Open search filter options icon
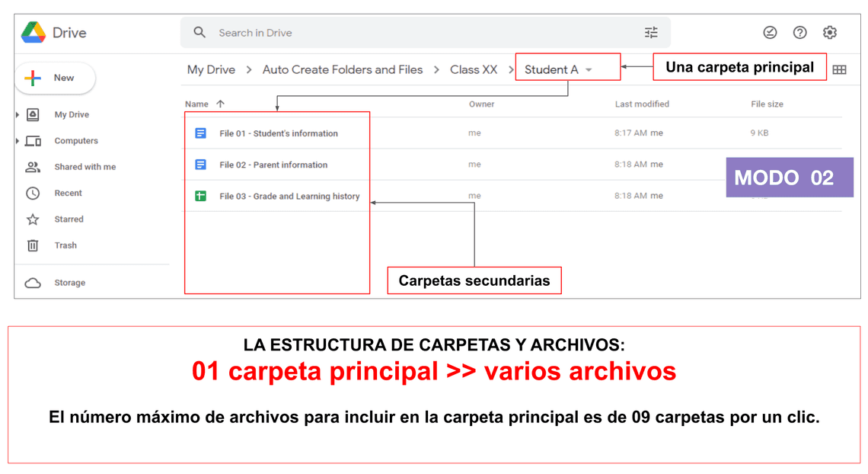The height and width of the screenshot is (474, 868). coord(651,33)
